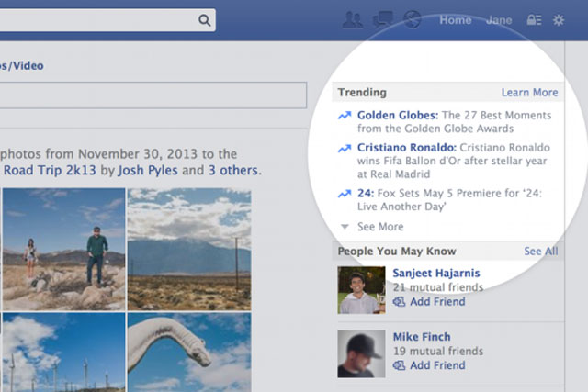Viewport: 588px width, 392px height.
Task: Click See All in People You May Know
Action: point(541,252)
